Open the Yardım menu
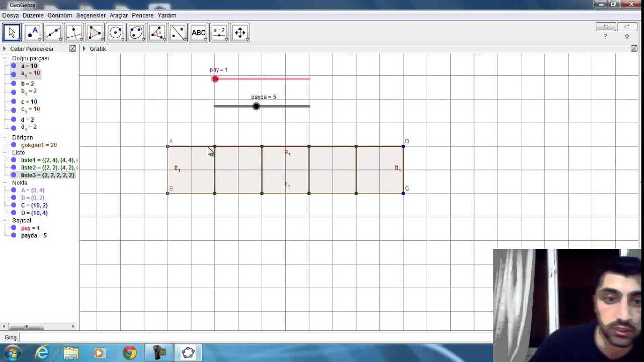644x362 pixels. (167, 16)
